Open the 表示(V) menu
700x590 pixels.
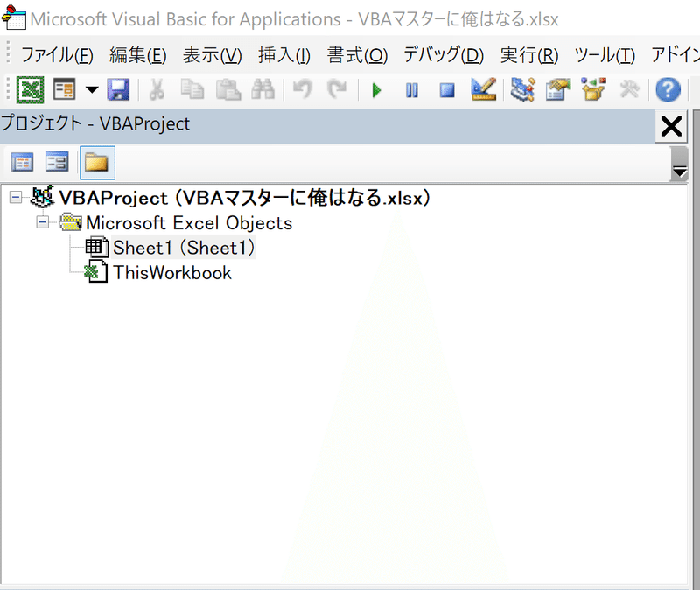tap(212, 55)
